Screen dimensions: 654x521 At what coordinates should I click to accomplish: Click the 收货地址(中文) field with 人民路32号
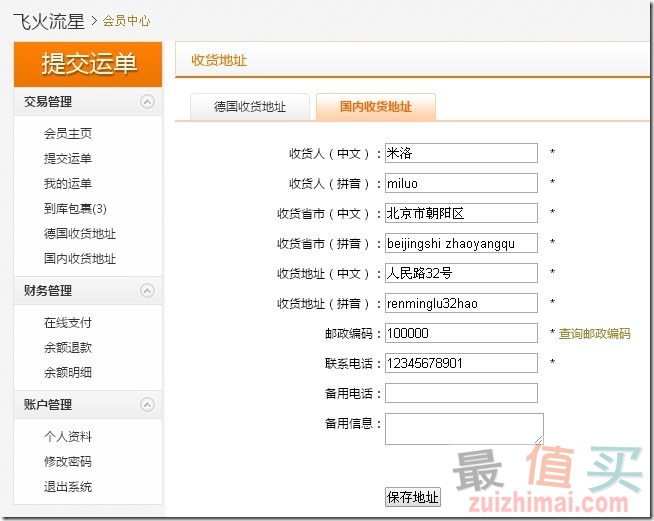point(461,273)
